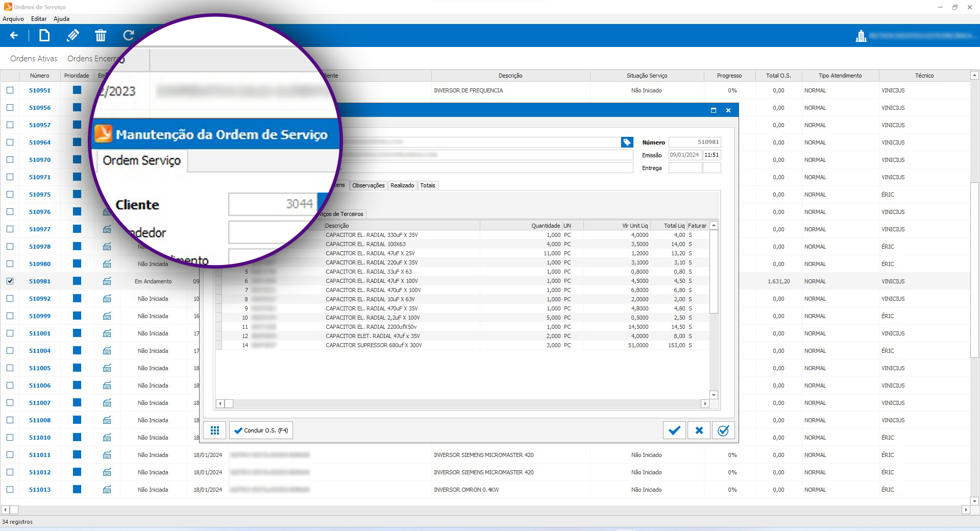Click the main list horizontal scroll right arrow
This screenshot has height=531, width=980.
(965, 510)
